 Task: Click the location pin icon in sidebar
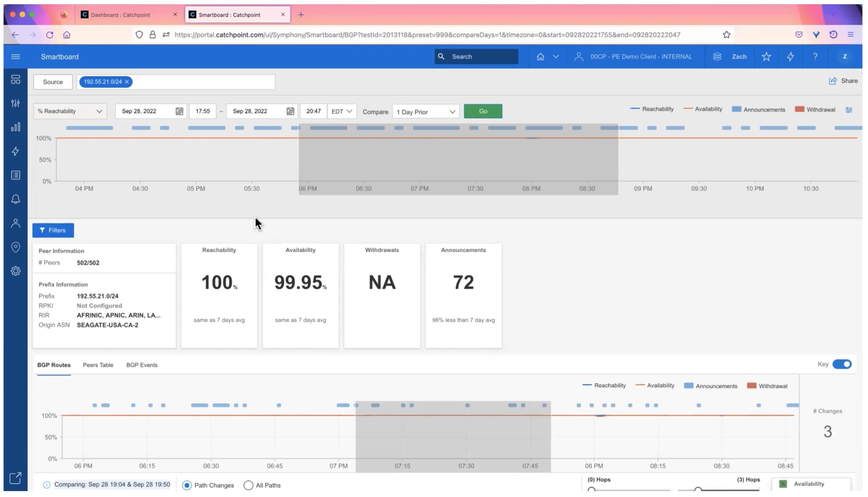coord(15,247)
